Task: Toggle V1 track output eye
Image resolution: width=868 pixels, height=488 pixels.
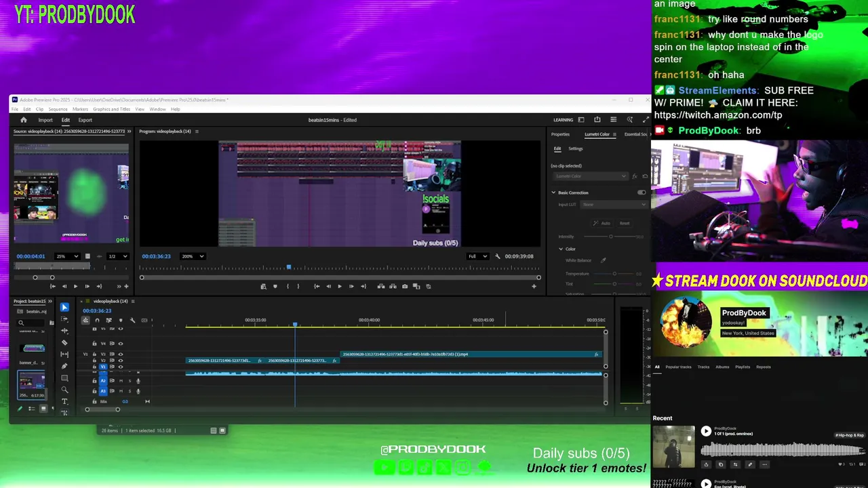Action: 121,366
